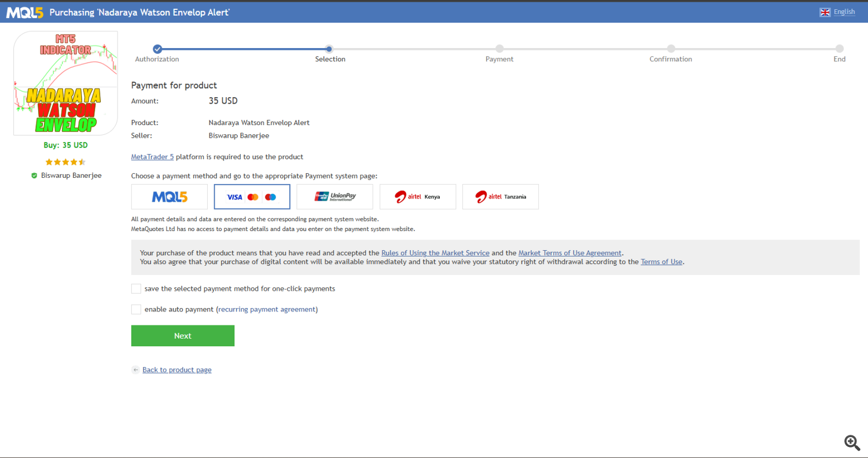This screenshot has height=458, width=868.
Task: Click the magnifier zoom icon
Action: click(x=852, y=443)
